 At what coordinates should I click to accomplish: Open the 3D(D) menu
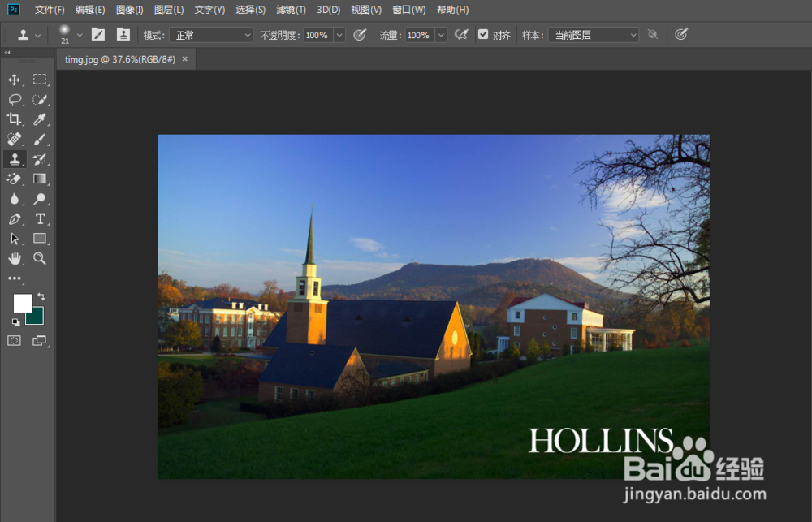point(329,10)
